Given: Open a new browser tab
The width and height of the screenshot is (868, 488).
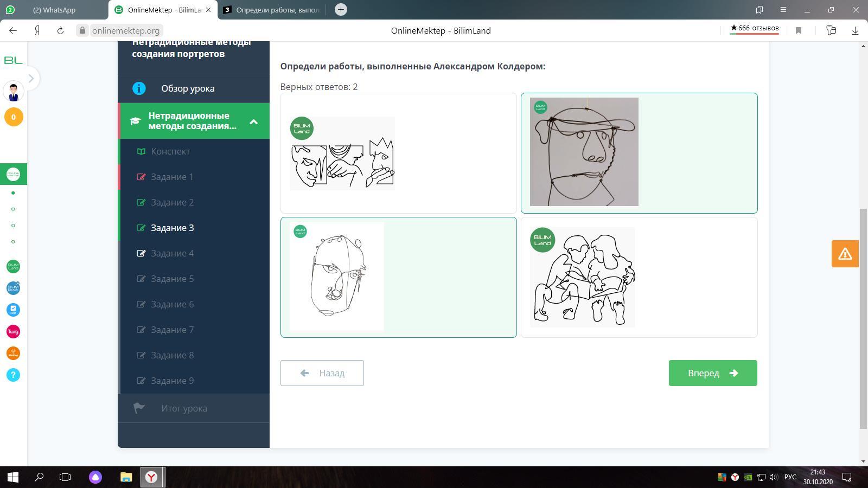Looking at the screenshot, I should tap(341, 10).
